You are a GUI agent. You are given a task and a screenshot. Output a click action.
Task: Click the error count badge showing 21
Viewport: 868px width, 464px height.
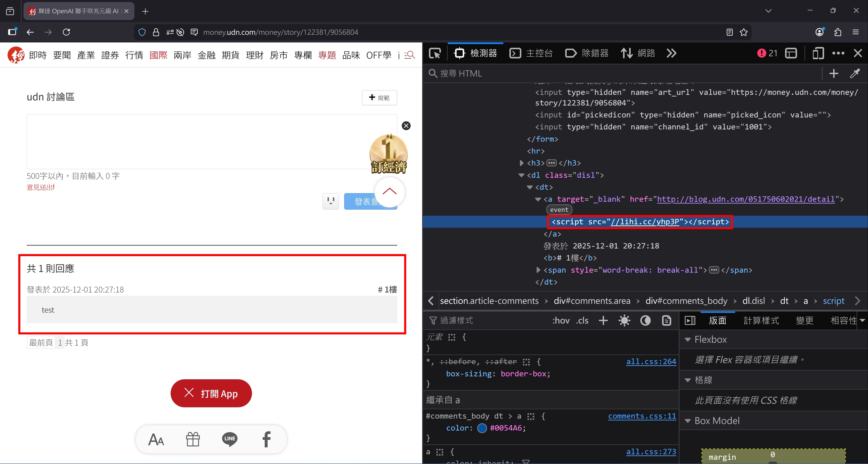click(x=767, y=53)
